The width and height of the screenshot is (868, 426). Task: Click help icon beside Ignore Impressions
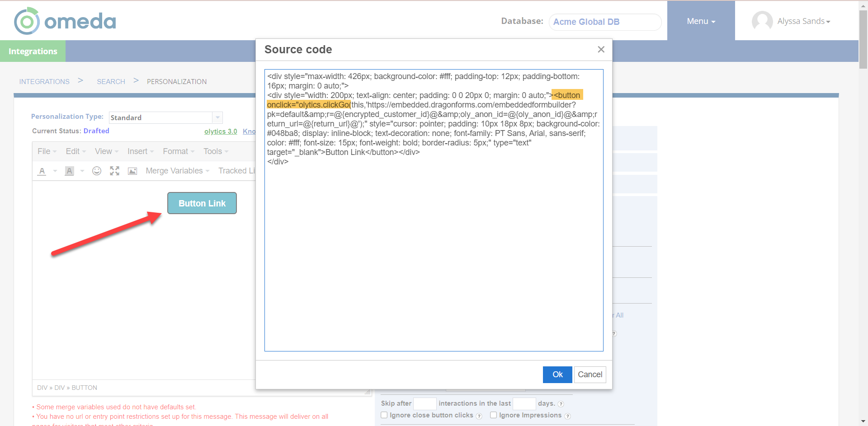(x=568, y=416)
